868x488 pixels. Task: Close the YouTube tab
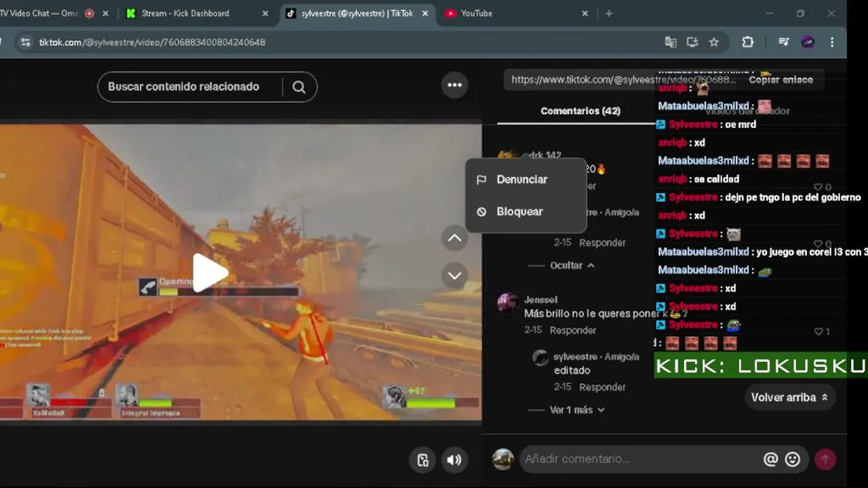585,14
